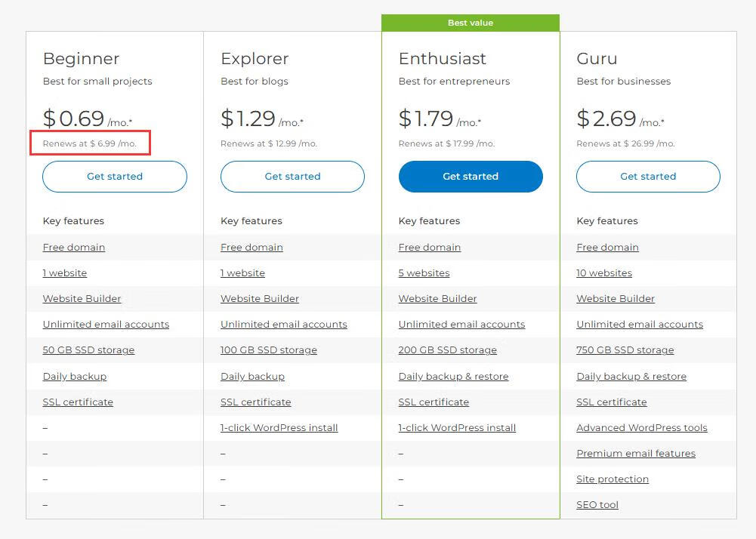756x539 pixels.
Task: Open Explorer's 1-click WordPress install link
Action: (279, 428)
